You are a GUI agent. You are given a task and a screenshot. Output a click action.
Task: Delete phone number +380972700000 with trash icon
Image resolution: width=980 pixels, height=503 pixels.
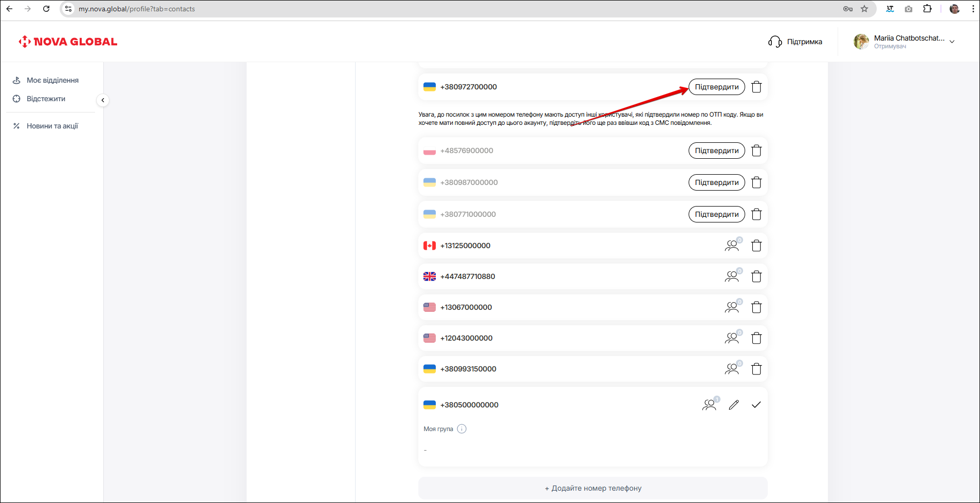[x=756, y=87]
